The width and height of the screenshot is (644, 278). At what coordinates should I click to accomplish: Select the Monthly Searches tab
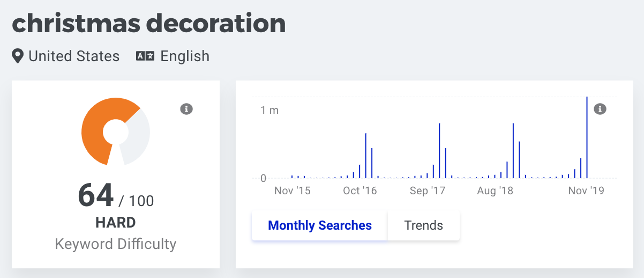coord(320,225)
